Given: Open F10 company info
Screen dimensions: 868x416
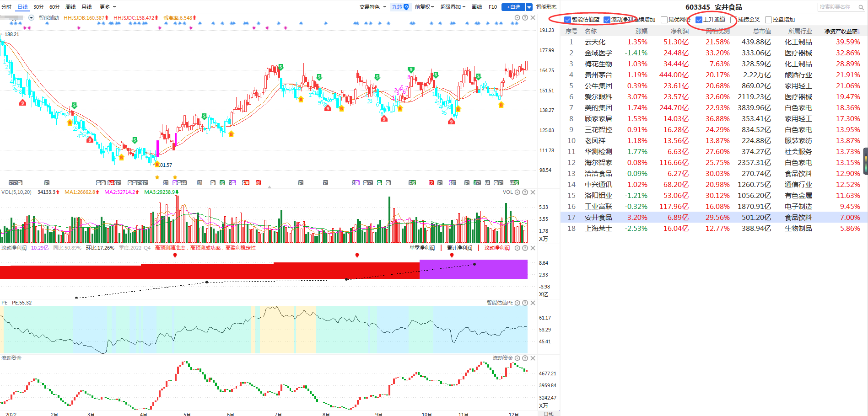Looking at the screenshot, I should click(x=493, y=7).
